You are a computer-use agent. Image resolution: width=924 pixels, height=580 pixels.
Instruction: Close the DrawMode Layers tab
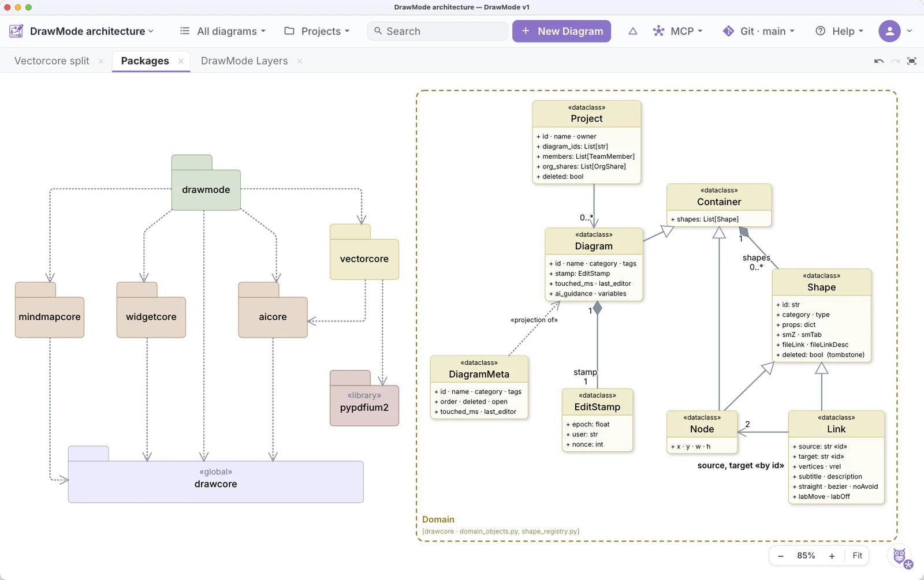click(300, 61)
